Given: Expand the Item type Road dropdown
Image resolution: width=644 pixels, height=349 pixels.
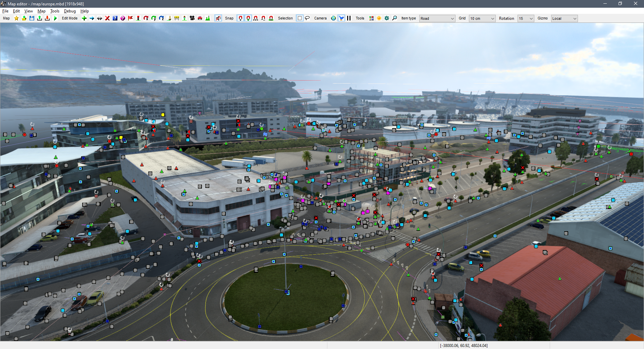Looking at the screenshot, I should coord(437,19).
